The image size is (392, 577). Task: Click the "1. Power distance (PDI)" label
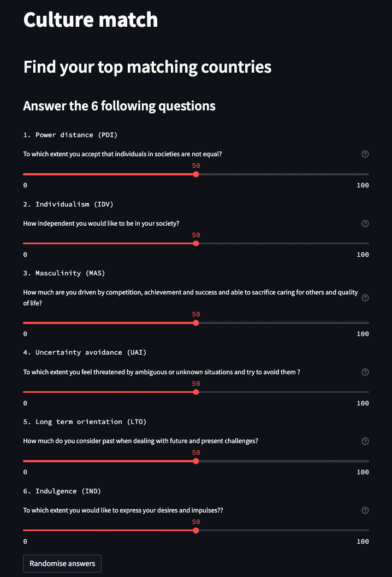[x=70, y=134]
